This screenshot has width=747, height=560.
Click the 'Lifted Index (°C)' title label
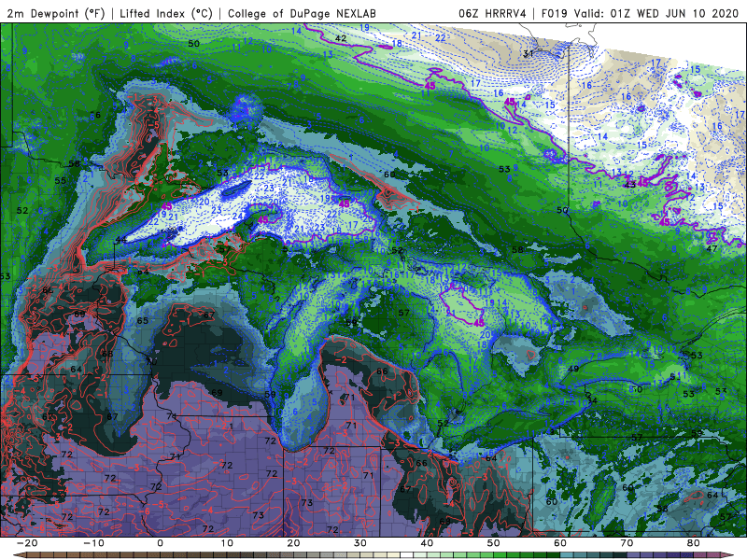point(166,14)
